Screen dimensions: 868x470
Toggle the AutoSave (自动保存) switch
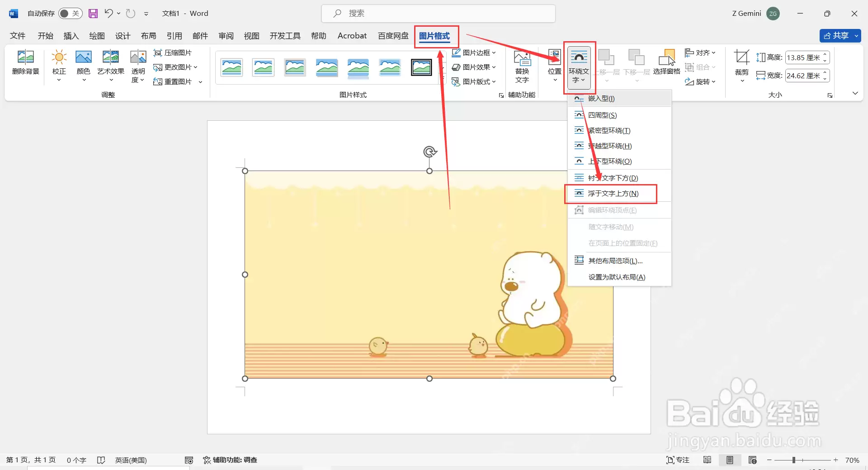(70, 14)
